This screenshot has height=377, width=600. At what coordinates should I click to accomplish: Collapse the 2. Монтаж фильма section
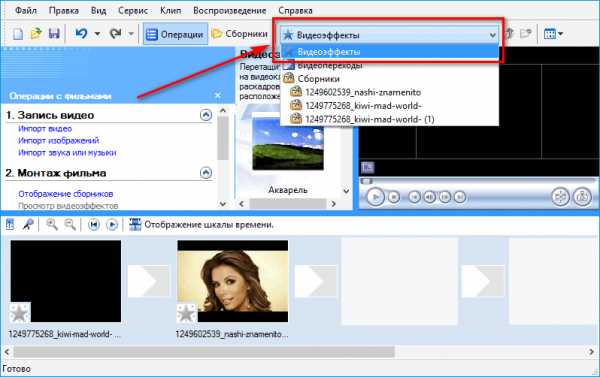tap(206, 173)
